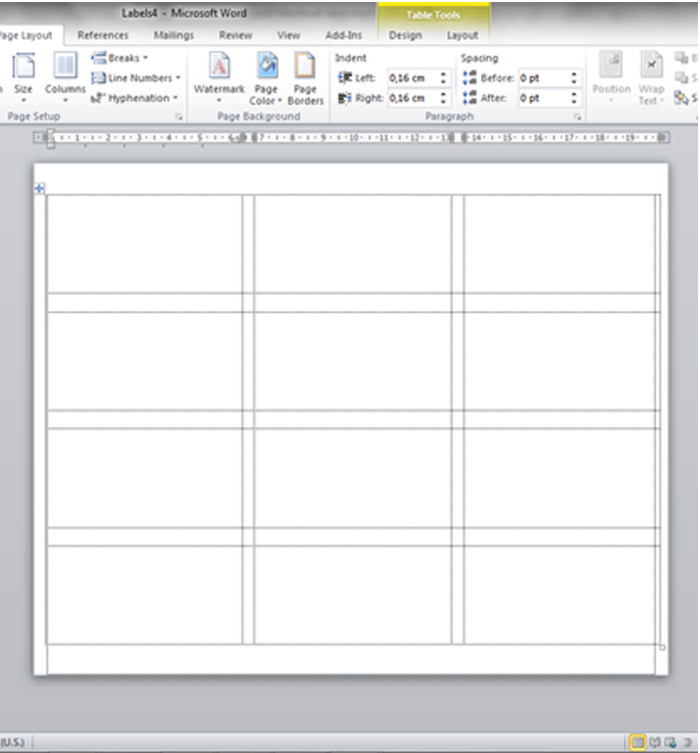Click the Paragraph group label
The height and width of the screenshot is (753, 700).
pyautogui.click(x=449, y=116)
